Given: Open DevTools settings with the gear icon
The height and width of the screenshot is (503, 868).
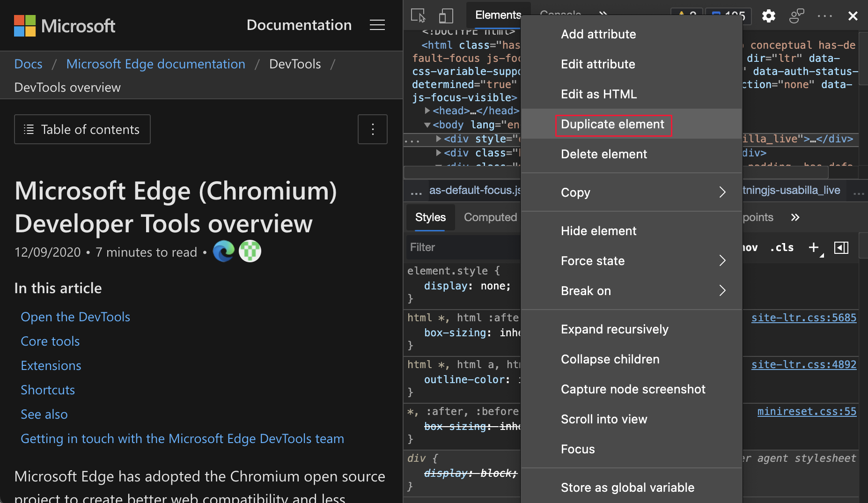Looking at the screenshot, I should 768,15.
